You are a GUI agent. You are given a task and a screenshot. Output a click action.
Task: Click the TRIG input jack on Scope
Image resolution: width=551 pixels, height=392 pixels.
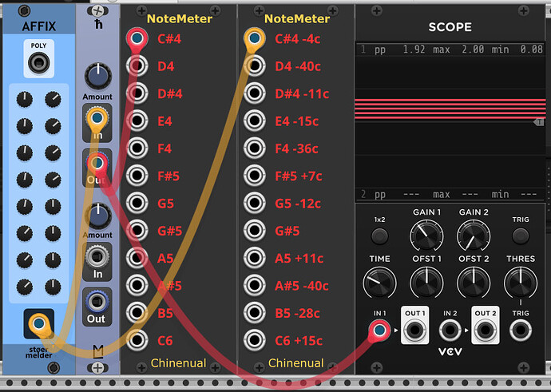click(x=521, y=331)
